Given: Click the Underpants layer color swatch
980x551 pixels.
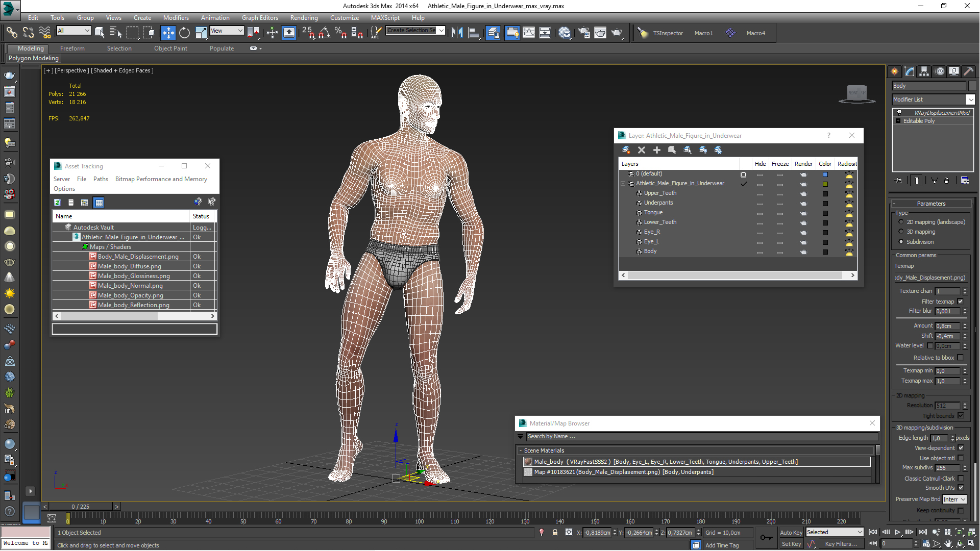Looking at the screenshot, I should click(825, 204).
